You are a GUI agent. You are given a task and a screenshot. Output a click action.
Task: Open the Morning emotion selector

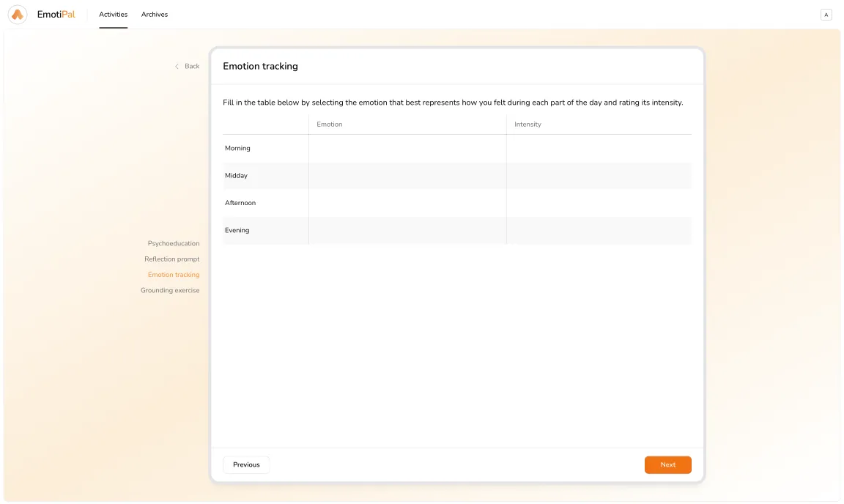click(x=407, y=148)
